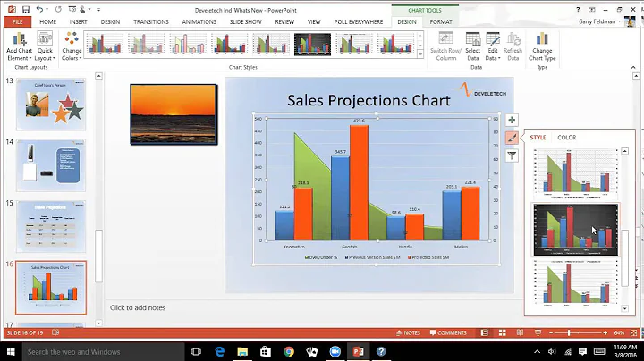
Task: Collapse the ribbon arrow
Action: coord(633,67)
